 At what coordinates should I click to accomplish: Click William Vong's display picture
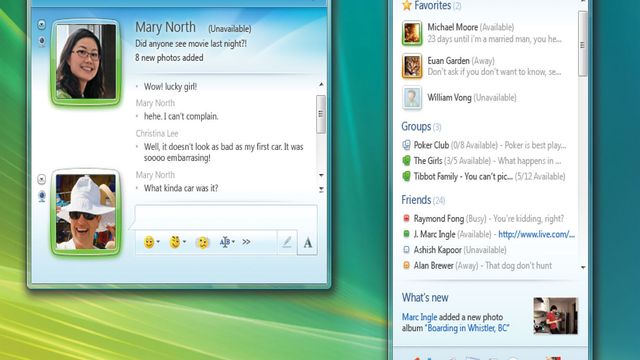pyautogui.click(x=412, y=98)
